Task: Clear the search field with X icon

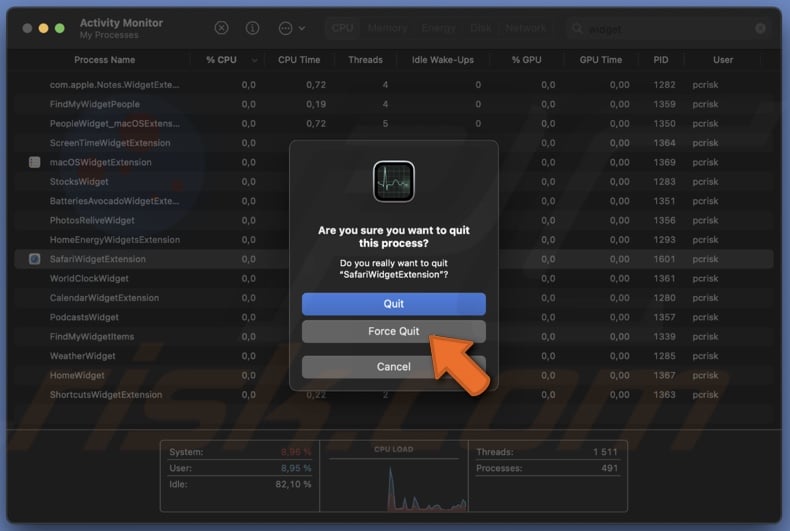Action: tap(760, 29)
